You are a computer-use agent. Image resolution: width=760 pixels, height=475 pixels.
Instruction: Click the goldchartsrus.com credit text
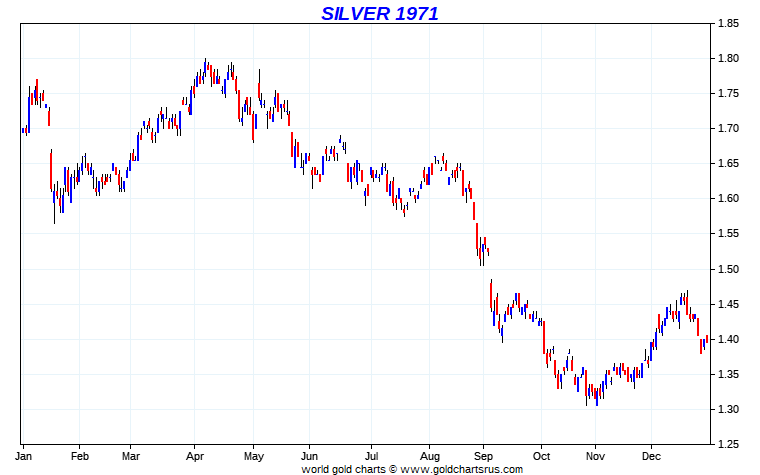(412, 469)
